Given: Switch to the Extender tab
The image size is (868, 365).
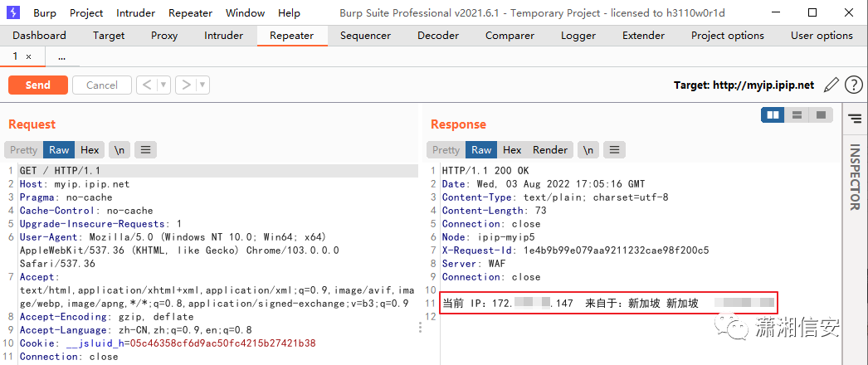Looking at the screenshot, I should (x=643, y=36).
